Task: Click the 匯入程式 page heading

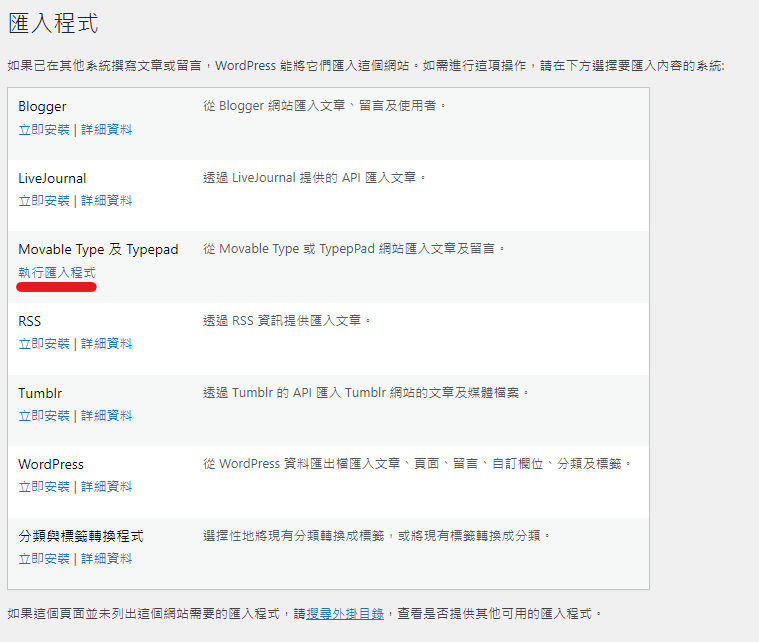Action: click(x=53, y=23)
